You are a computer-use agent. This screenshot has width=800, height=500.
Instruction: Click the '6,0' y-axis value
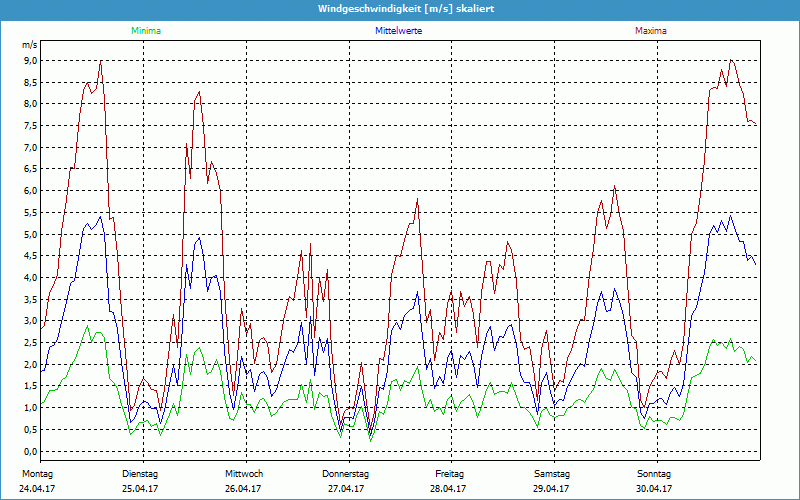[x=31, y=191]
